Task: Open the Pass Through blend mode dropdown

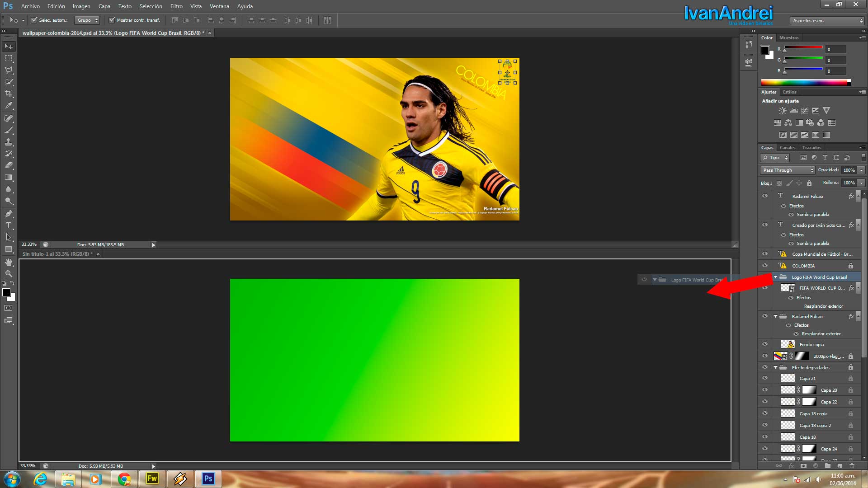Action: pyautogui.click(x=787, y=170)
